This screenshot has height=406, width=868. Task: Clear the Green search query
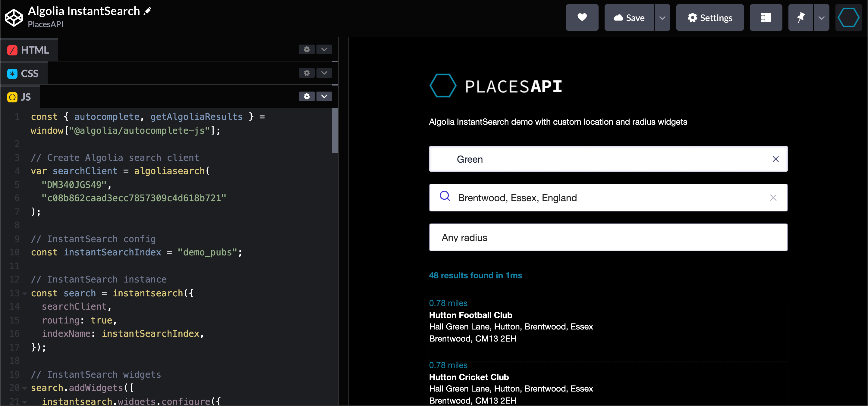coord(775,159)
